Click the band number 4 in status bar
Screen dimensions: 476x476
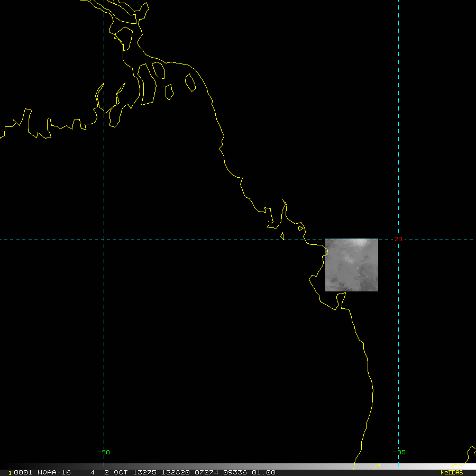coord(92,472)
